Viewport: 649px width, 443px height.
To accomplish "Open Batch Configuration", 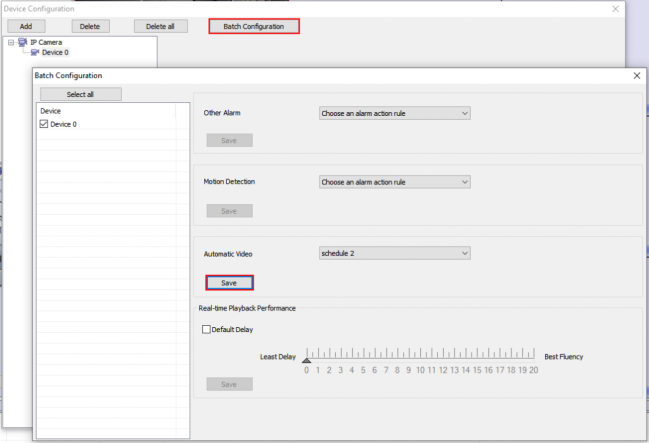I will click(x=253, y=26).
